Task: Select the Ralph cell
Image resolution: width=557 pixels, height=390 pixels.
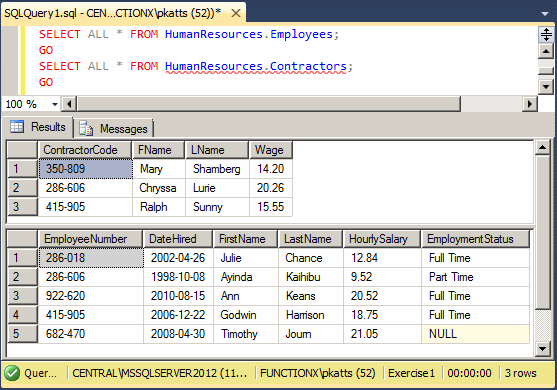Action: [x=159, y=207]
